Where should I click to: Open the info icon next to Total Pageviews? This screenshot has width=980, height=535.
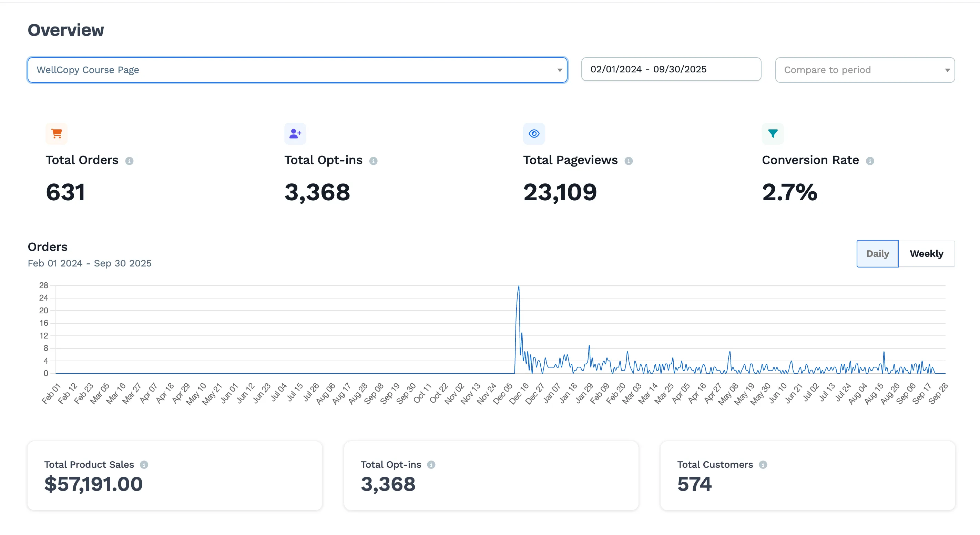click(x=629, y=161)
